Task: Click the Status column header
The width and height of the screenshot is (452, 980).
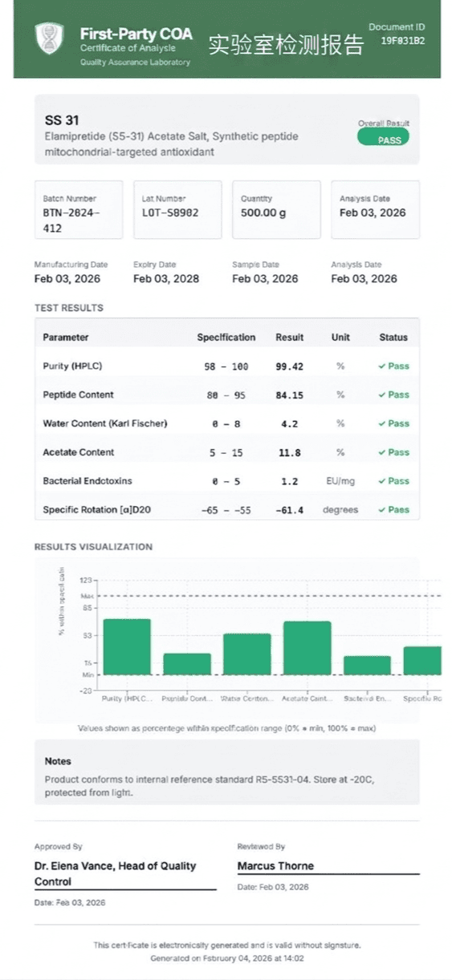Action: pyautogui.click(x=393, y=338)
